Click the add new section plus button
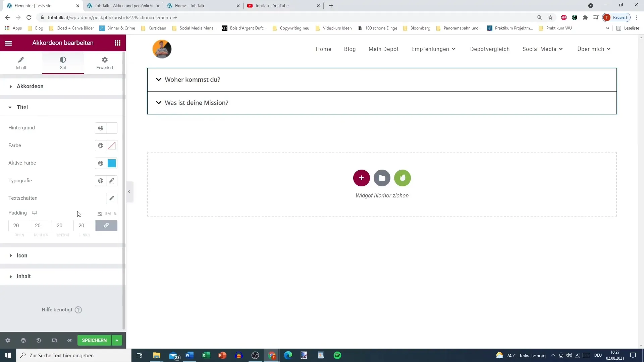The width and height of the screenshot is (644, 362). coord(361,178)
